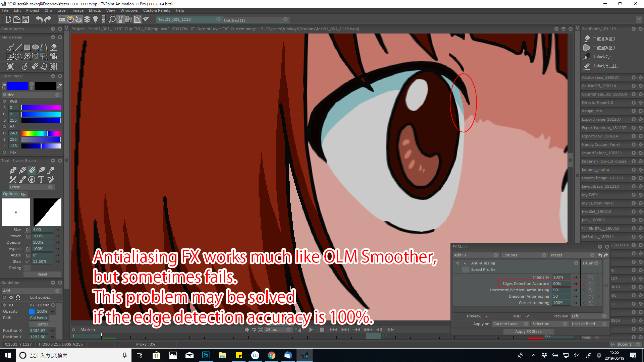Create a new project with the toolbar icon

(8, 19)
